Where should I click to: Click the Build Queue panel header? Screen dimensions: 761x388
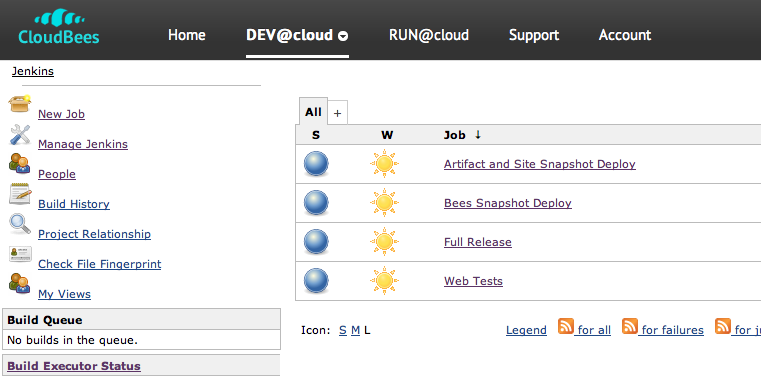(142, 320)
